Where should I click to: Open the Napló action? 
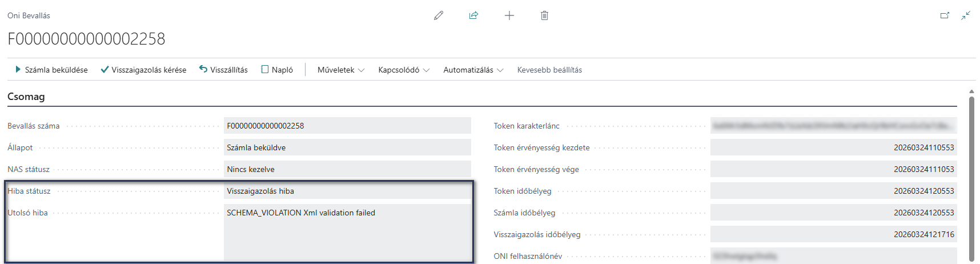pyautogui.click(x=277, y=70)
